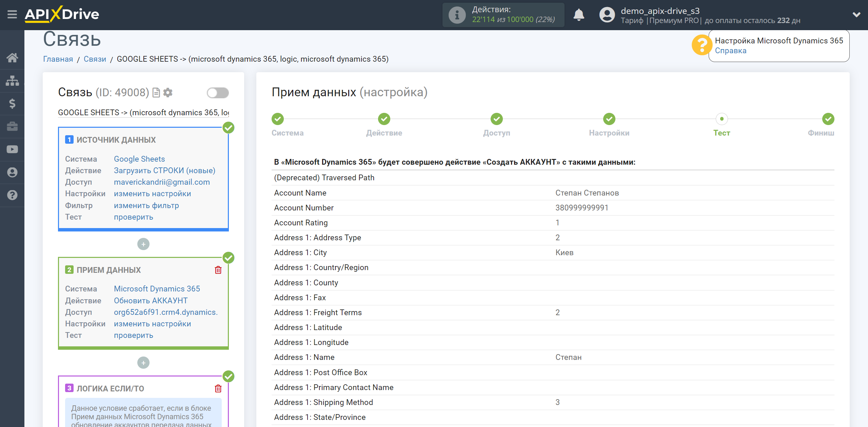The height and width of the screenshot is (427, 868).
Task: Open notifications bell
Action: (579, 15)
